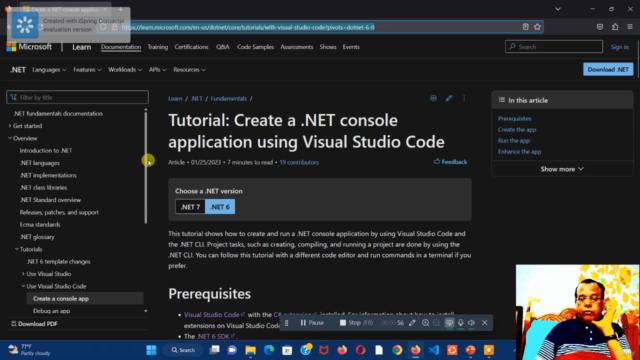This screenshot has height=360, width=640.
Task: Open list all tabs dropdown arrow
Action: pos(558,9)
